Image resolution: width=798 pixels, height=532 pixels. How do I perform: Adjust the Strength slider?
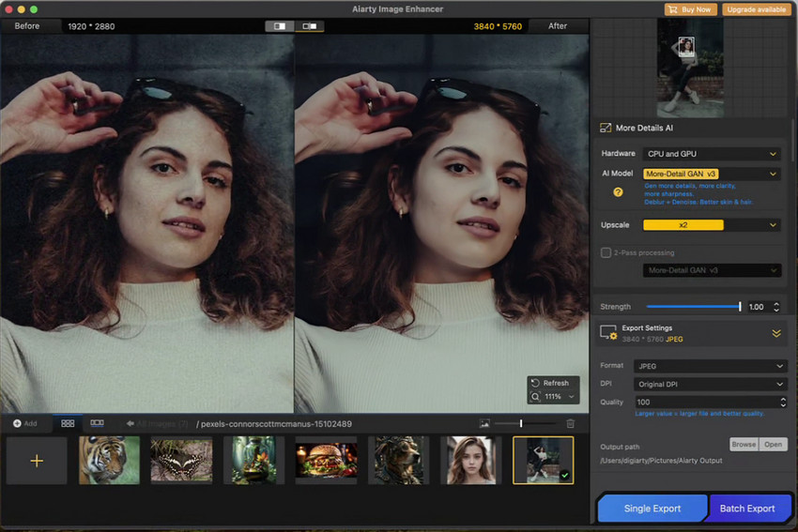pos(693,307)
